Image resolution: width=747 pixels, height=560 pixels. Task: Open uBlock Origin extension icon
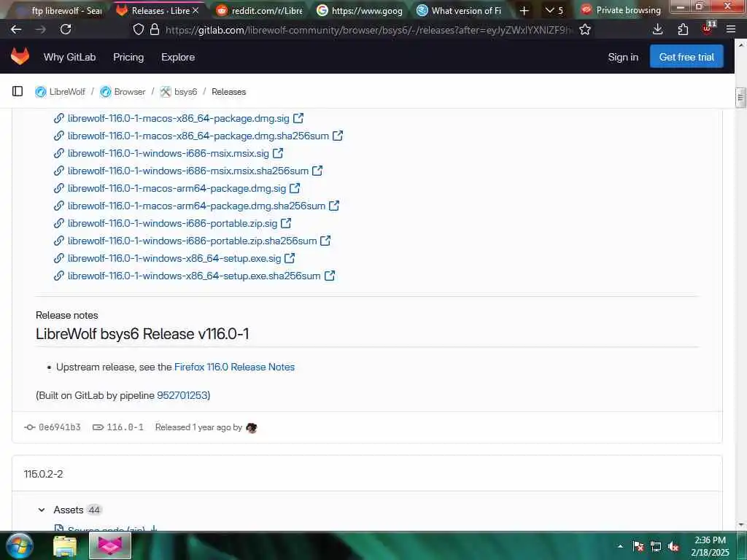click(708, 28)
